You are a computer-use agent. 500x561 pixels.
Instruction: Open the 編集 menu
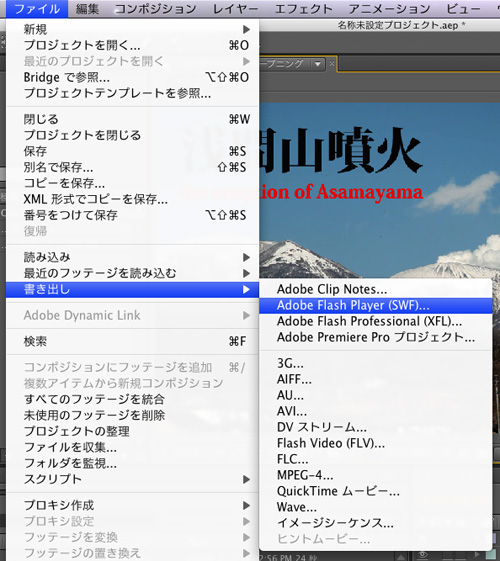click(87, 9)
